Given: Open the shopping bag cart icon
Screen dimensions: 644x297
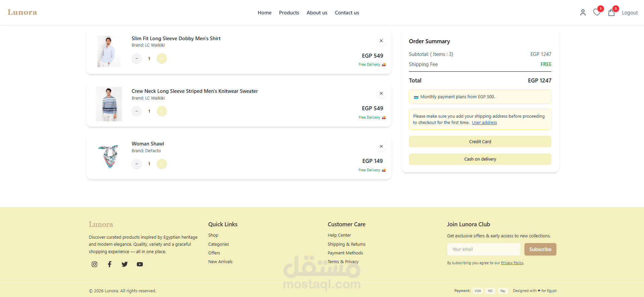Looking at the screenshot, I should (611, 12).
